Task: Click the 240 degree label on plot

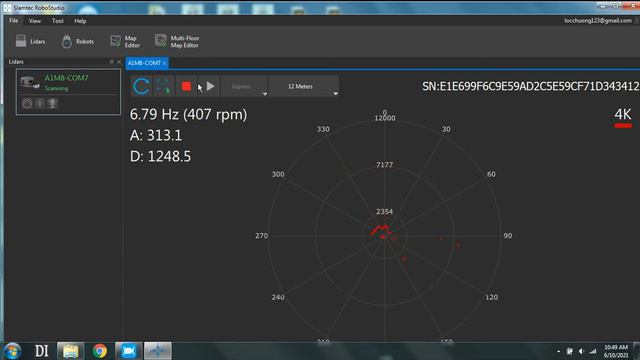Action: [x=278, y=297]
